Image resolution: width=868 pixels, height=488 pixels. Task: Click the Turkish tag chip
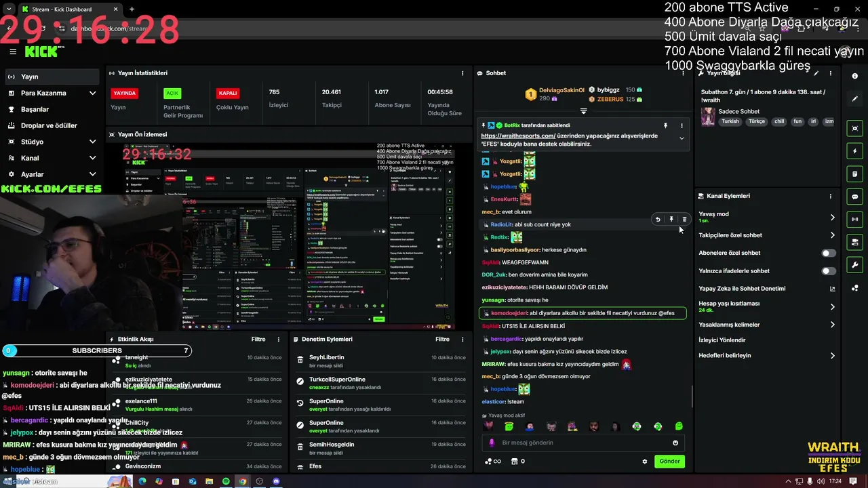730,121
